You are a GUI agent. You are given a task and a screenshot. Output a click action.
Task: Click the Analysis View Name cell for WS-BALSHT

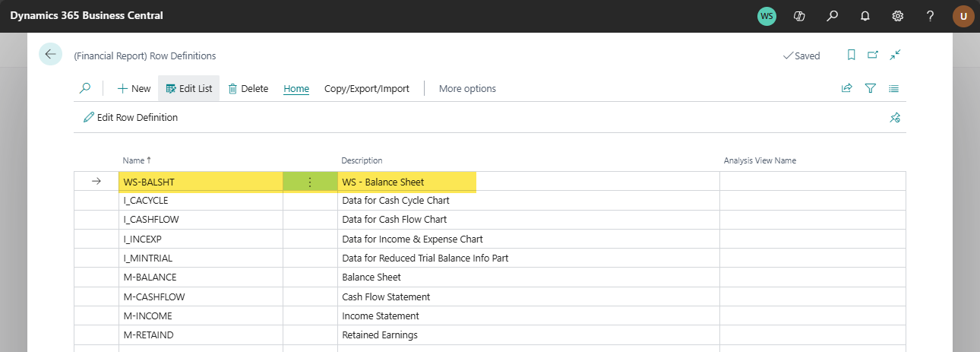click(x=813, y=182)
